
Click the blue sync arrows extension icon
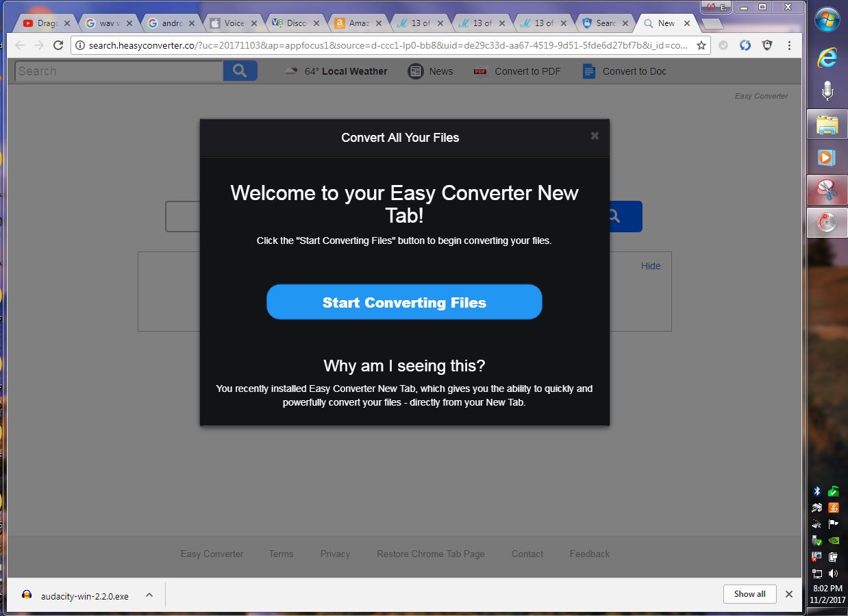point(745,45)
